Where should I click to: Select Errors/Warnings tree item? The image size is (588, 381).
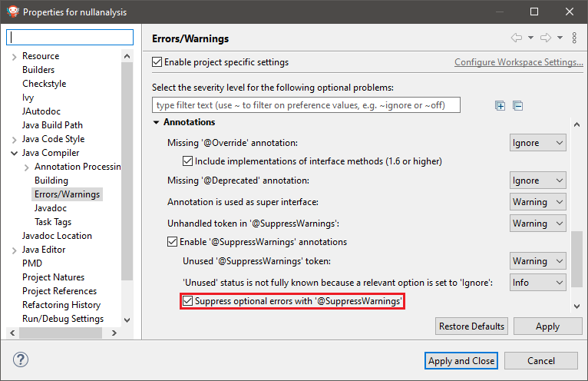[67, 194]
